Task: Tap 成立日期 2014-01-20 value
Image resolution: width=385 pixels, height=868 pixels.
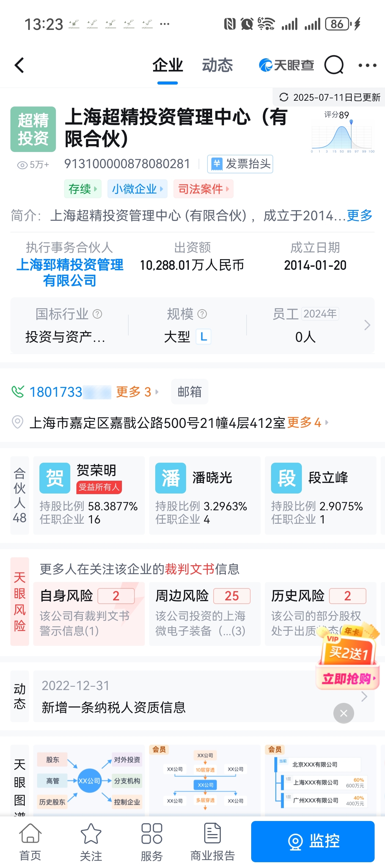Action: click(x=315, y=265)
